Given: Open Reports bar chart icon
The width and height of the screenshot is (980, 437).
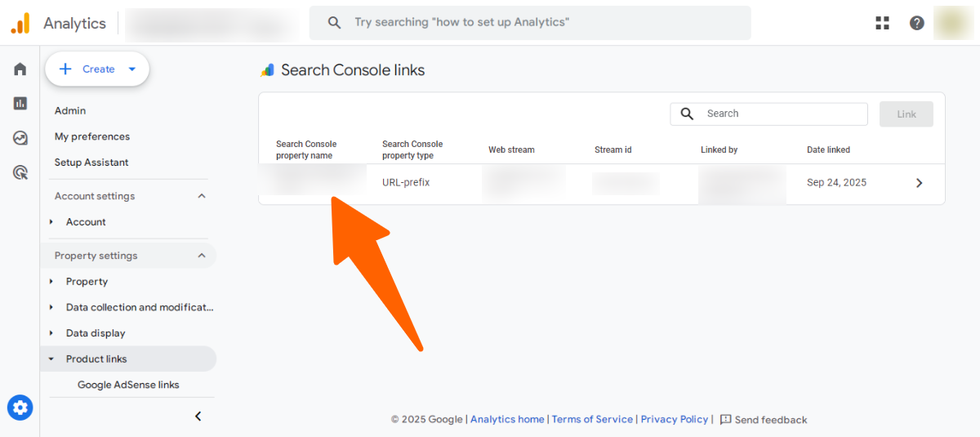Looking at the screenshot, I should [20, 104].
